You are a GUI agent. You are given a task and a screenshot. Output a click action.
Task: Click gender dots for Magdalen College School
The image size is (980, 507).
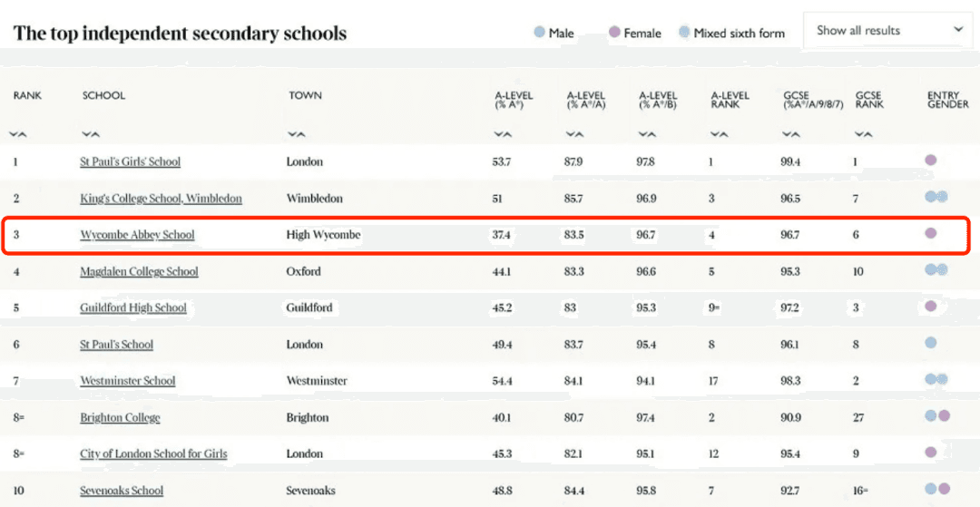(x=936, y=269)
